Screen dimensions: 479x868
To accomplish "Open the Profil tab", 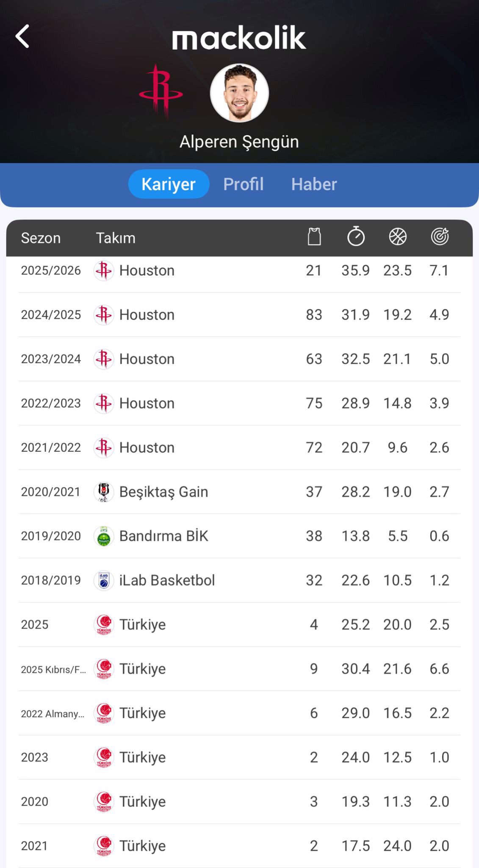I will click(x=243, y=184).
